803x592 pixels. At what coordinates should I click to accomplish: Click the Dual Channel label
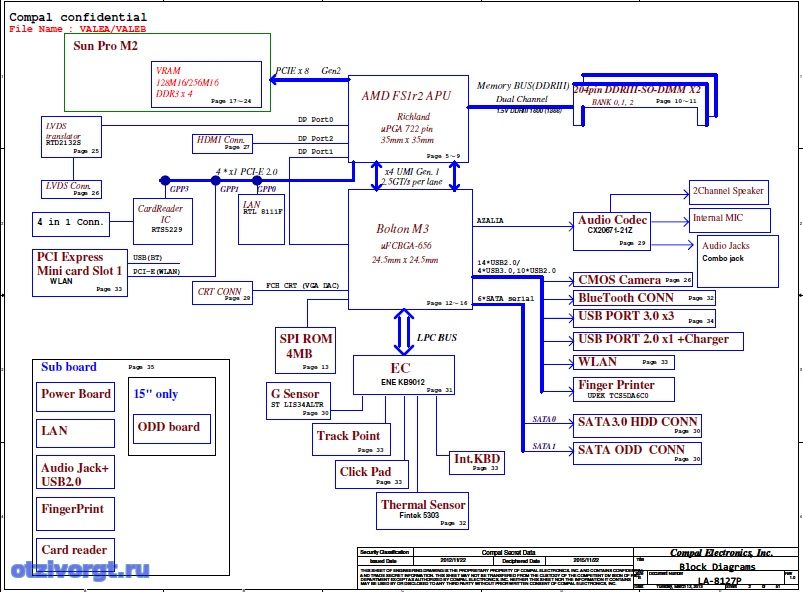click(521, 99)
